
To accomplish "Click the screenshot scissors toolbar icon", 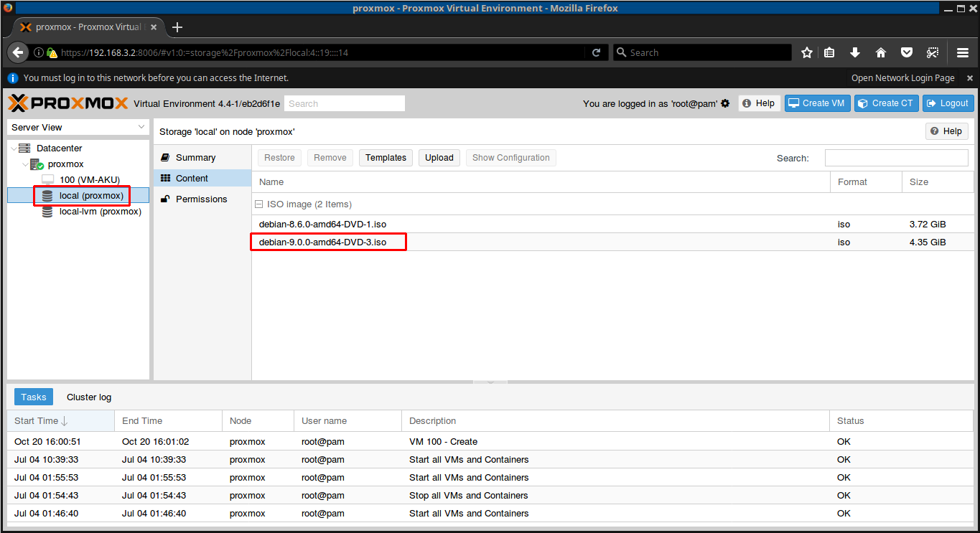I will [x=933, y=52].
